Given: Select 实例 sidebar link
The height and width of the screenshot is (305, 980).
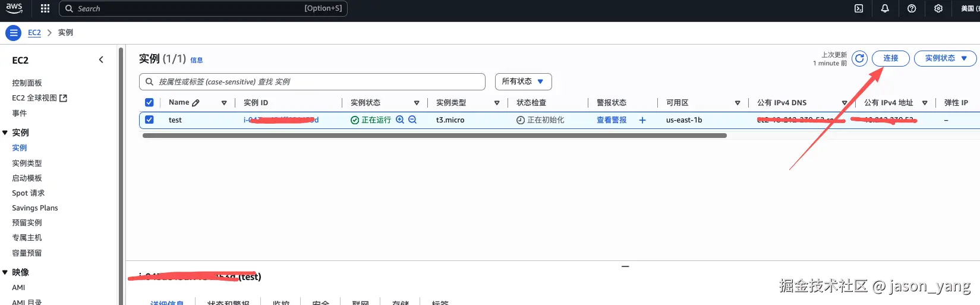Looking at the screenshot, I should tap(20, 147).
